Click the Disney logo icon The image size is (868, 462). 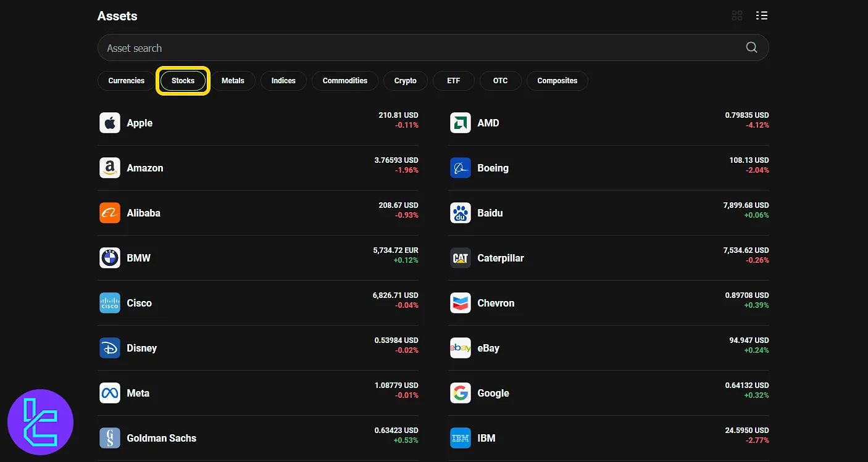[110, 348]
